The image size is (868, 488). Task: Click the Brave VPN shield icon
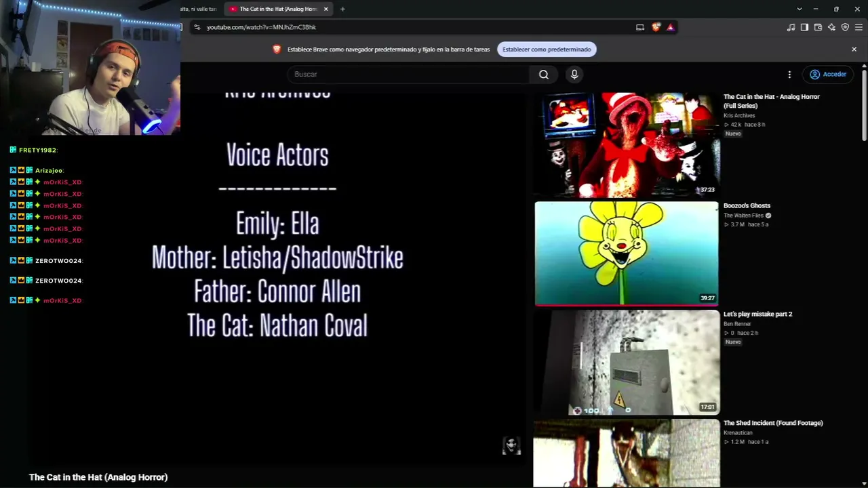coord(845,27)
